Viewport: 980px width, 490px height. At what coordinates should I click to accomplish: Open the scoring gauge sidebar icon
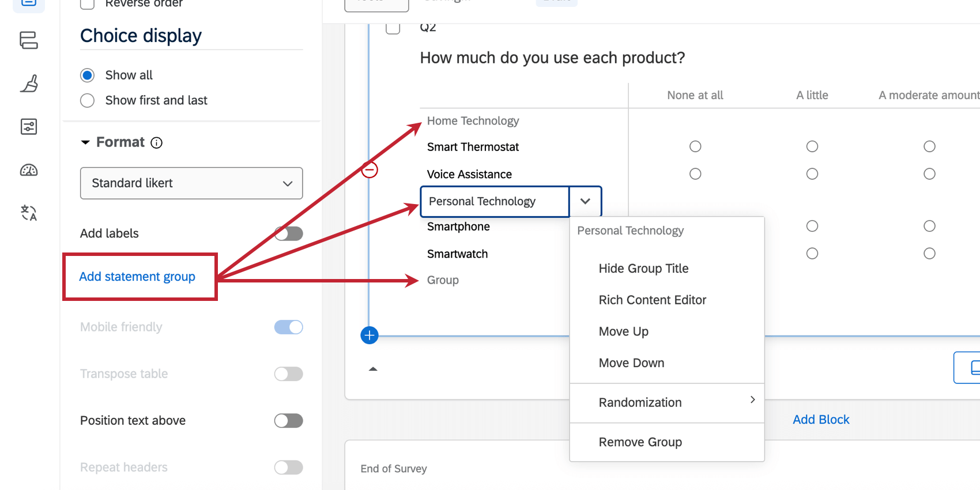coord(29,170)
